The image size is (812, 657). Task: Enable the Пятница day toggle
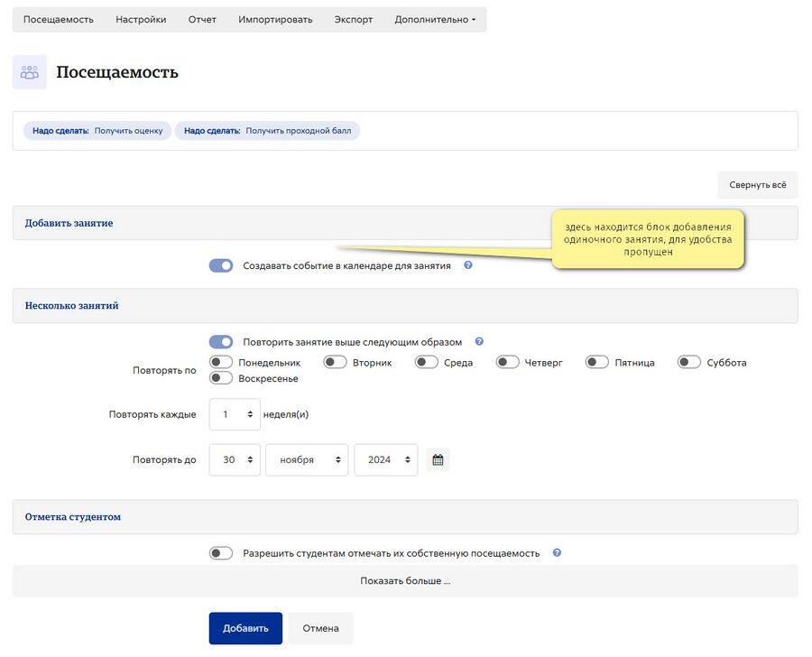pyautogui.click(x=597, y=362)
